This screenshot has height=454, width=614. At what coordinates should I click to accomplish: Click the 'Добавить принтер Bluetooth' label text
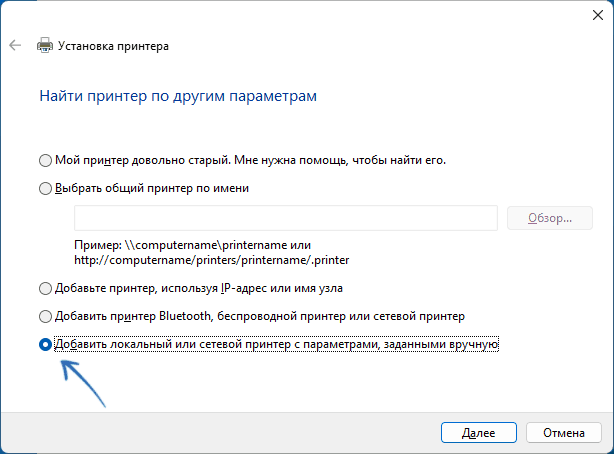coord(133,316)
